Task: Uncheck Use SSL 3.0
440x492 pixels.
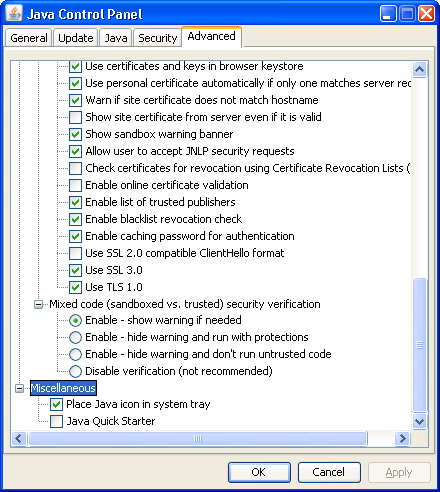Action: pyautogui.click(x=75, y=270)
